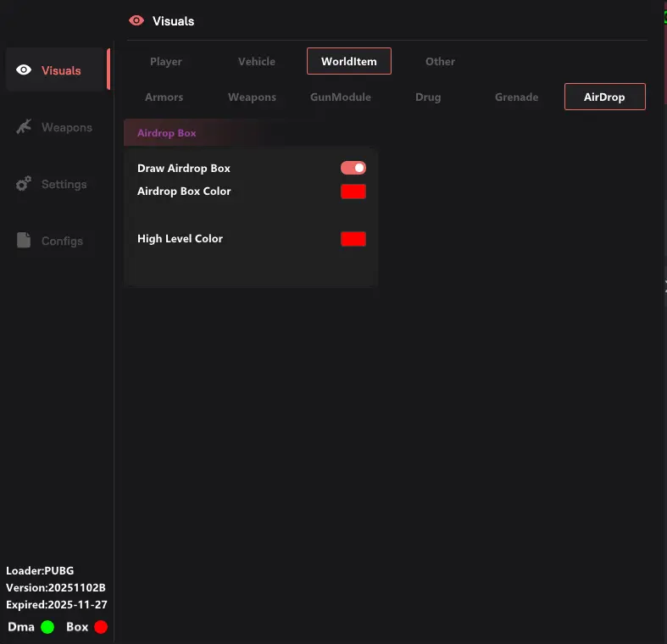Click the red eye icon in Visuals header
The width and height of the screenshot is (667, 644).
(x=136, y=20)
